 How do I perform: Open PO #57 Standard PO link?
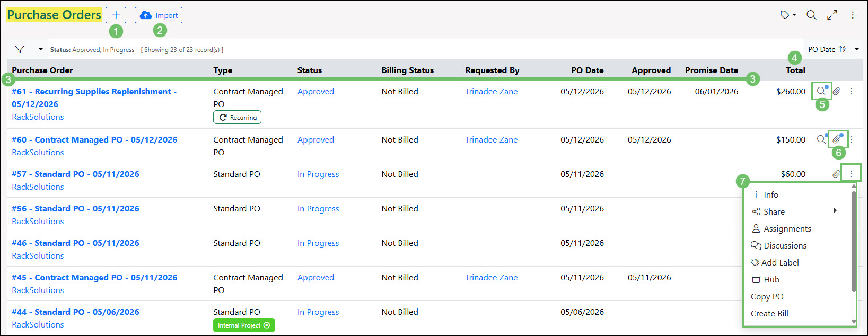coord(75,174)
